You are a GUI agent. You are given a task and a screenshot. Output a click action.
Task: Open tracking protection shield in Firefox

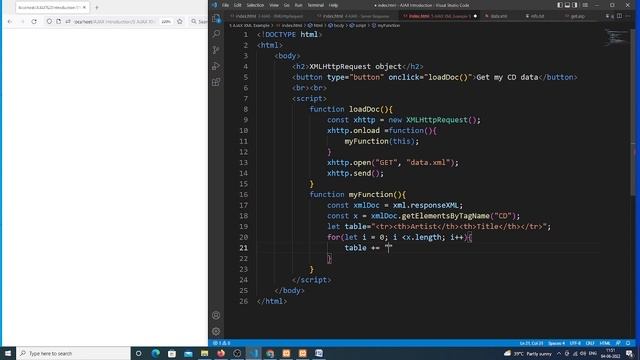click(x=49, y=21)
